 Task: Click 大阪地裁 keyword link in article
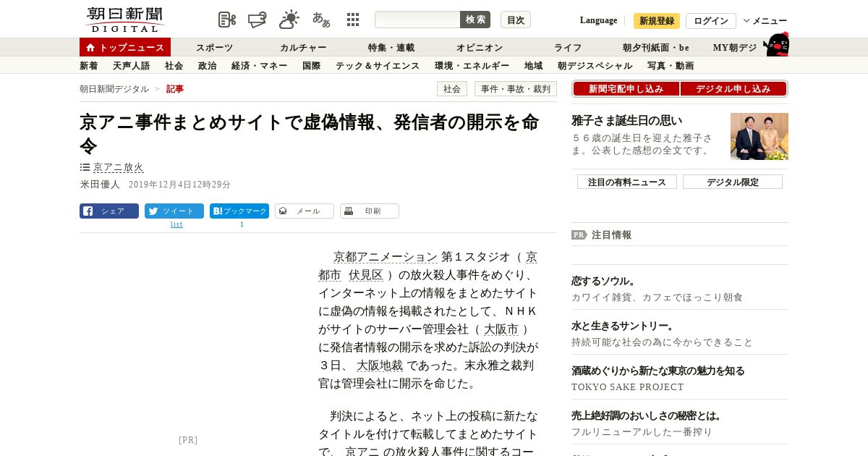[380, 366]
